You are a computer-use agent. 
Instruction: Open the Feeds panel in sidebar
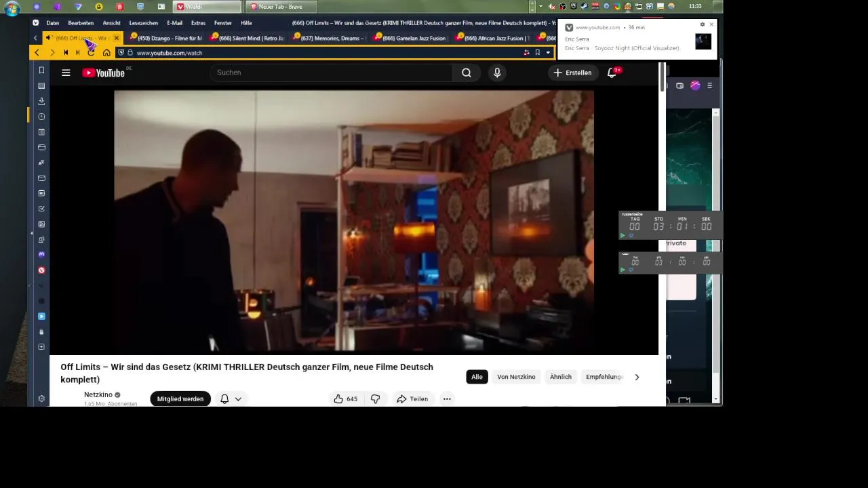coord(41,224)
